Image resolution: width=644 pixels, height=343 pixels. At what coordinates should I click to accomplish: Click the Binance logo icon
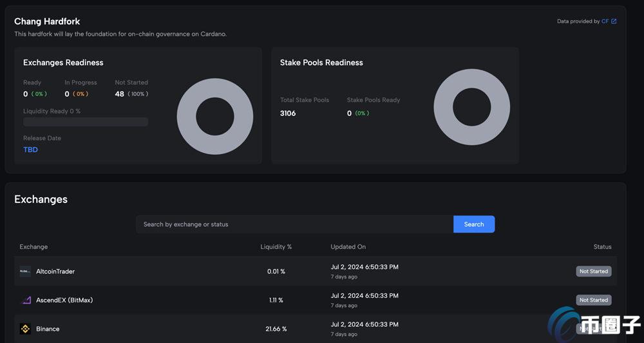pos(25,329)
